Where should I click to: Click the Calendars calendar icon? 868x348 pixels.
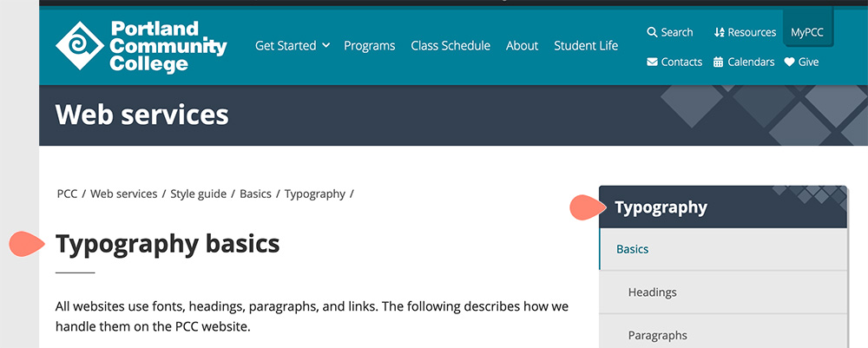pos(719,62)
